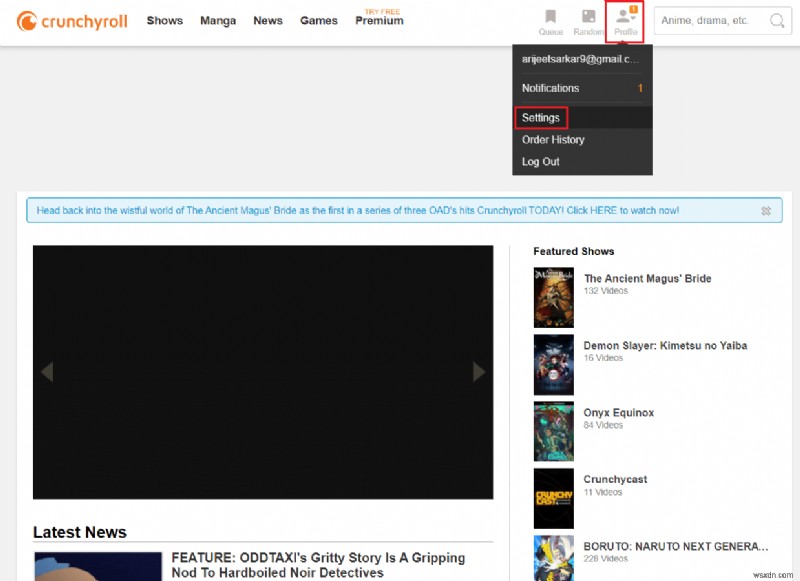Navigate to the Games page
800x581 pixels.
coord(319,20)
